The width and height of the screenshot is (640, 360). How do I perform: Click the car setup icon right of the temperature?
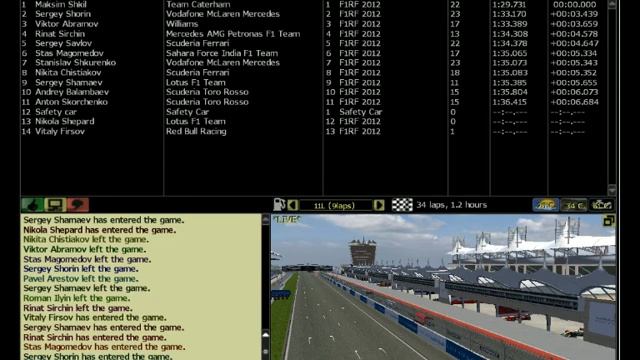click(602, 205)
